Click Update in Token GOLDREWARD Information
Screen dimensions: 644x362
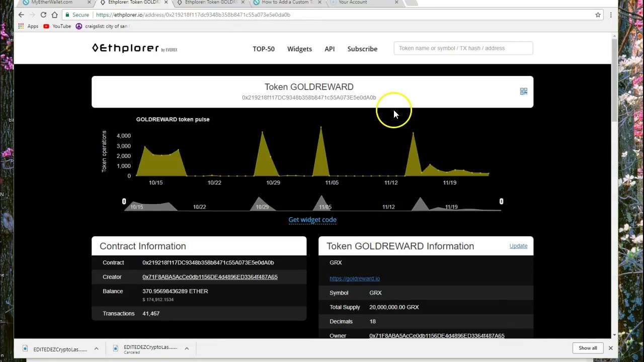point(518,246)
